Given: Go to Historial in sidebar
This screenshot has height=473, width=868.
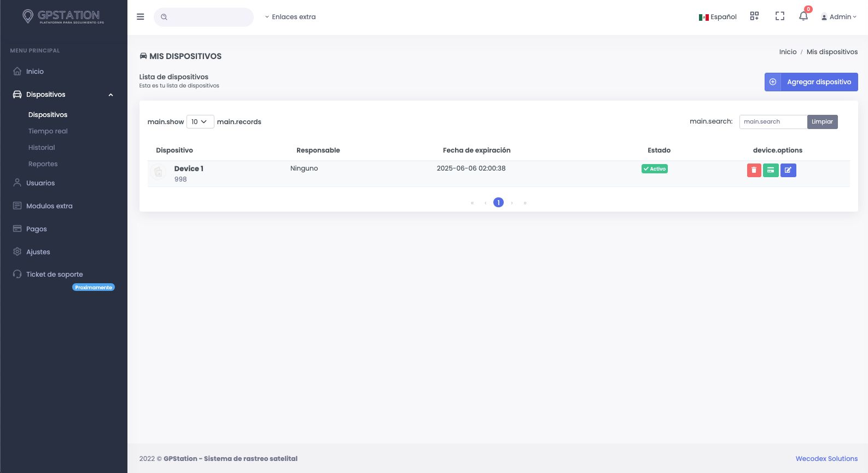Looking at the screenshot, I should coord(42,148).
